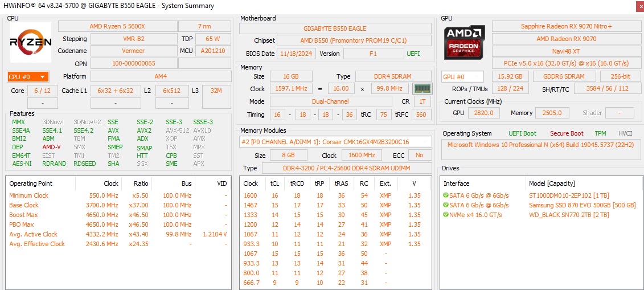Click the UEFI label beside BIOS version
Viewport: 644px width, 290px height.
(413, 54)
